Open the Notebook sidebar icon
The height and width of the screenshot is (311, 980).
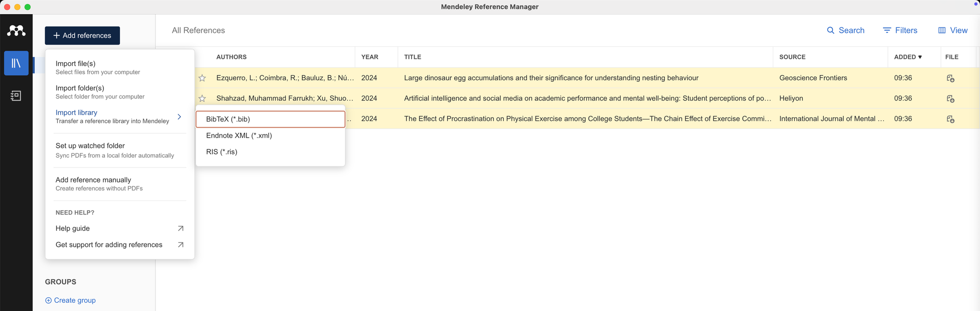tap(16, 96)
